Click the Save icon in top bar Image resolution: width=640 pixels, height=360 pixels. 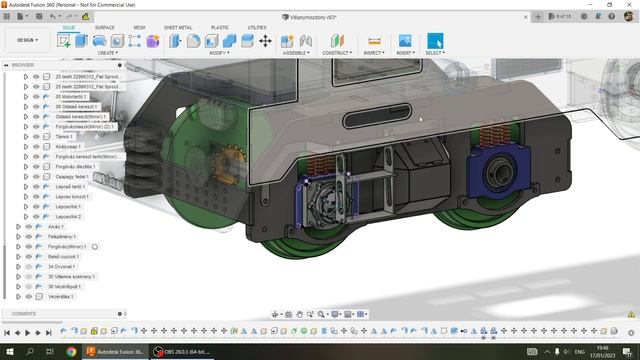(x=39, y=16)
